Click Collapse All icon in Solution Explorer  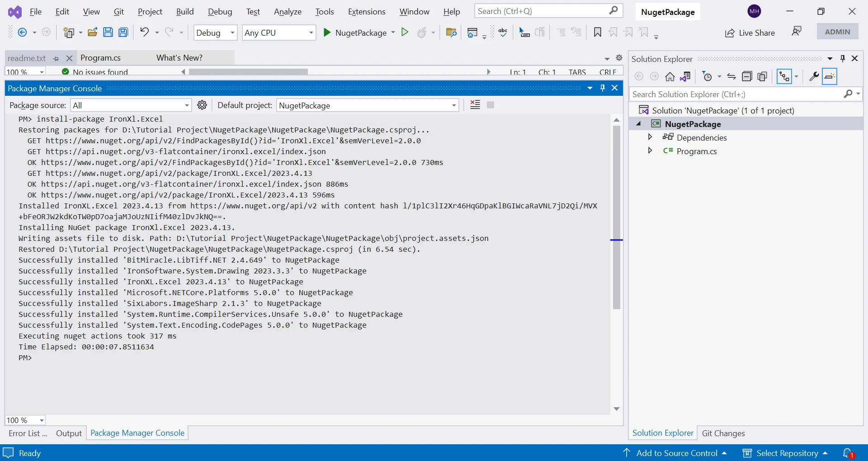[747, 76]
